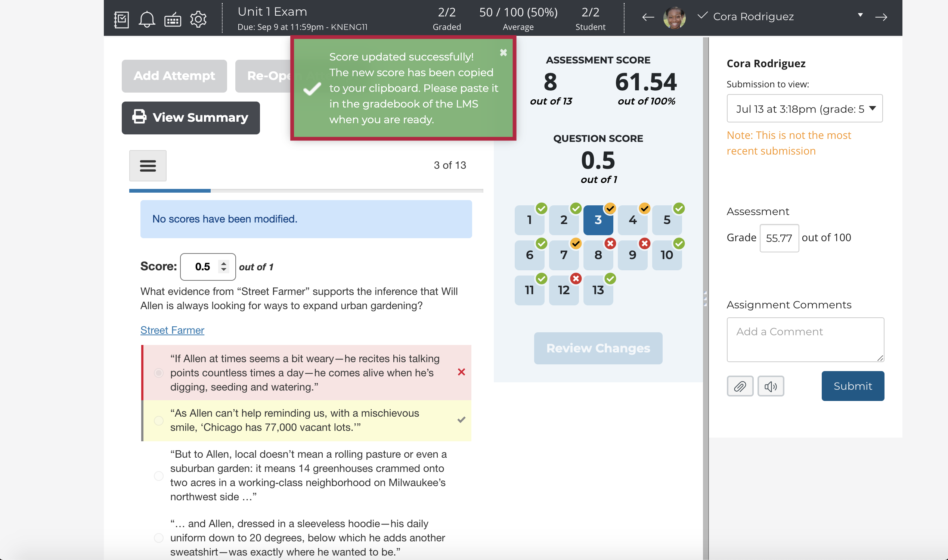Click the Review Changes button

click(598, 348)
